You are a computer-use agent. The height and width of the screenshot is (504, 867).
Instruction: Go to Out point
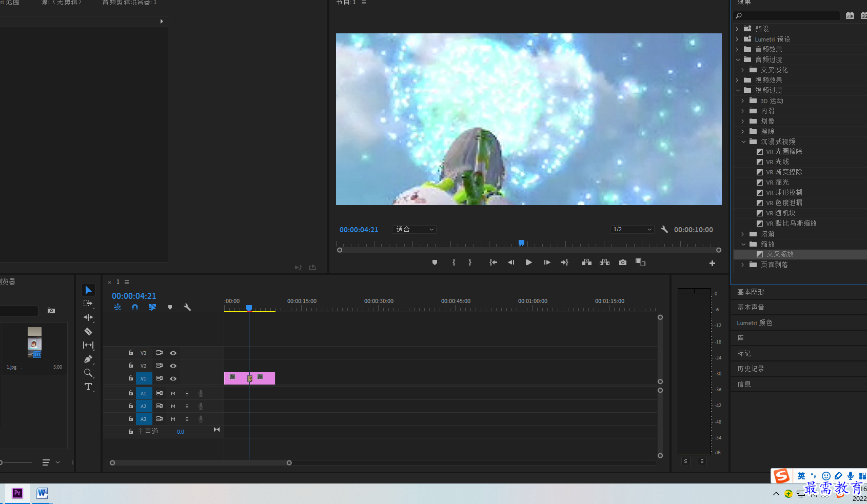[x=564, y=263]
